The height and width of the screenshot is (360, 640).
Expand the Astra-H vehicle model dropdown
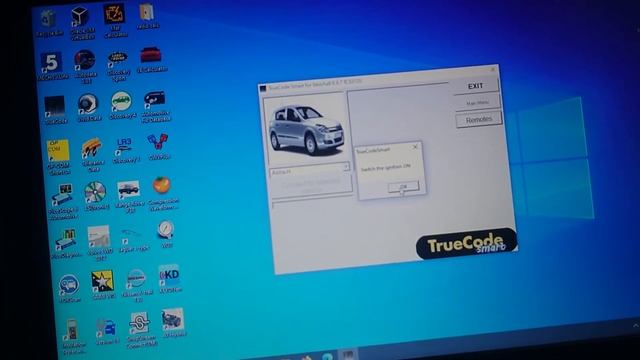point(346,167)
